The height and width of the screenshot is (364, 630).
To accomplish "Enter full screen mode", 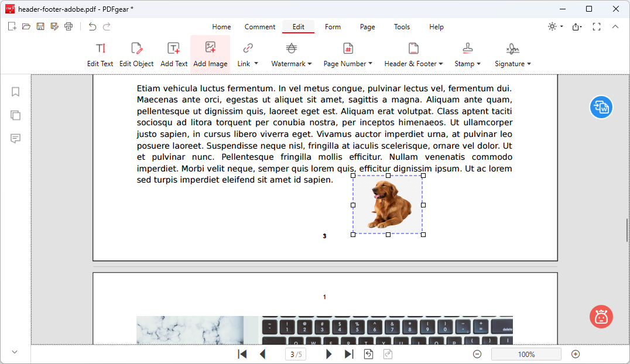I will (597, 26).
